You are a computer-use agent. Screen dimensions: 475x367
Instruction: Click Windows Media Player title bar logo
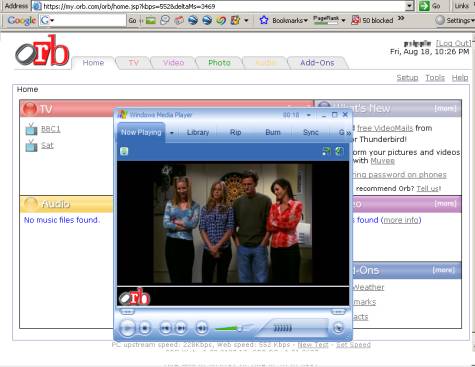(x=122, y=115)
